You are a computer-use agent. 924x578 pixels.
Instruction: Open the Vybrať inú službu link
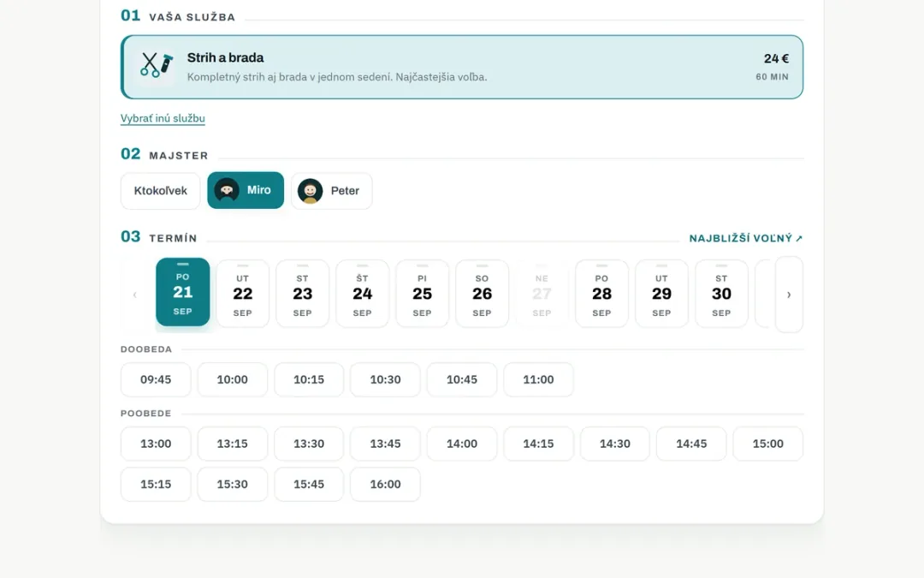[x=163, y=118]
